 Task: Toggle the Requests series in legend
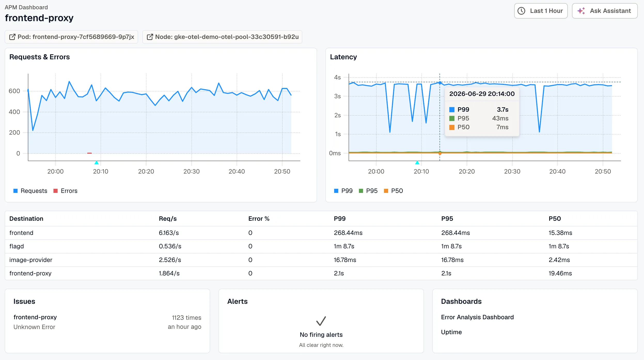coord(30,191)
